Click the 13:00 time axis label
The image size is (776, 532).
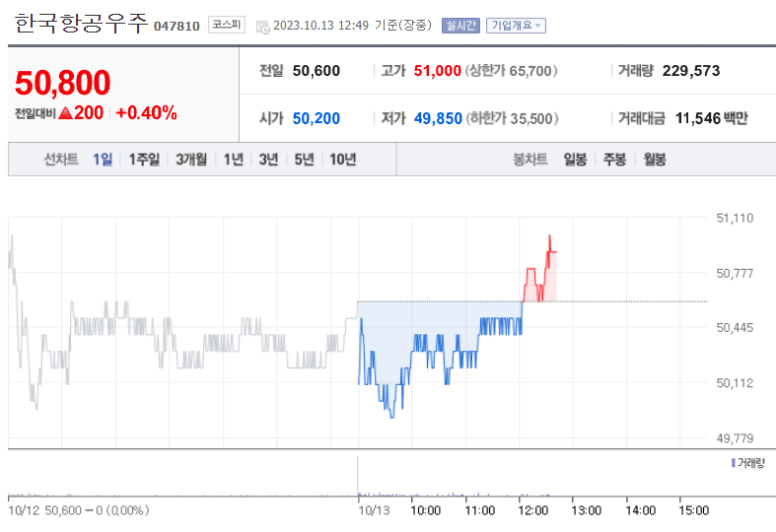587,510
